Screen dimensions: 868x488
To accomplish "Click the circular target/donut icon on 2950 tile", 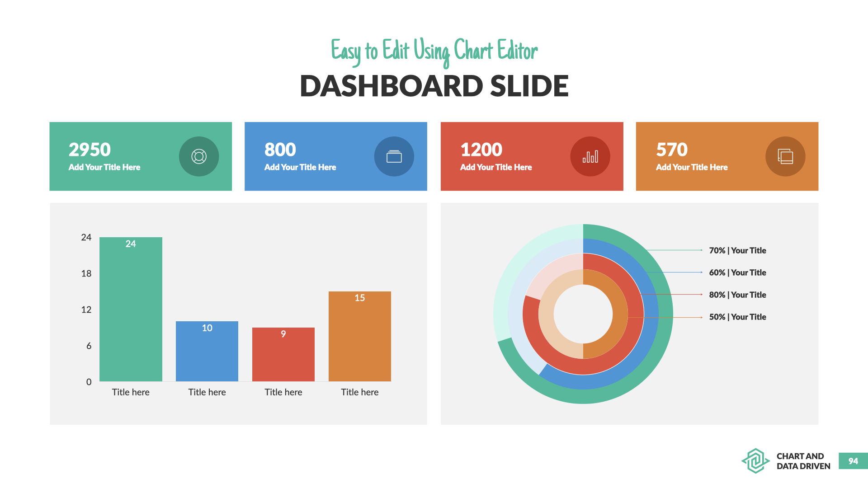I will [198, 156].
